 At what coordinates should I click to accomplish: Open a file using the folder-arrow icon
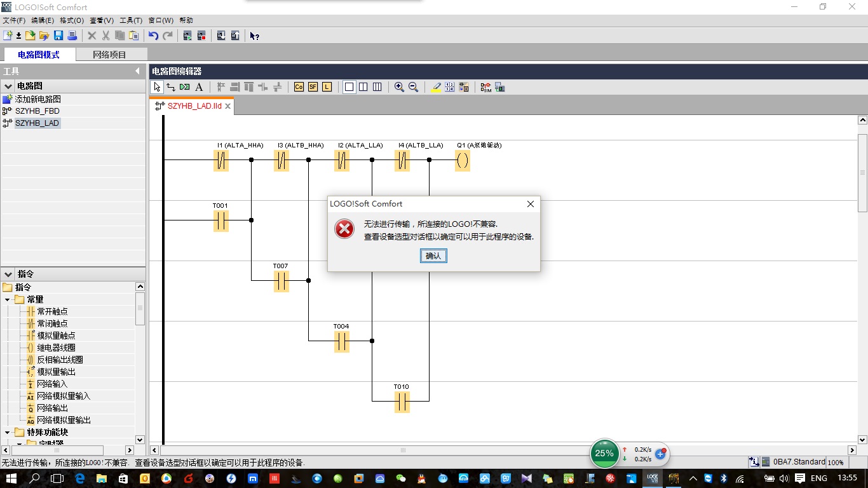[31, 36]
